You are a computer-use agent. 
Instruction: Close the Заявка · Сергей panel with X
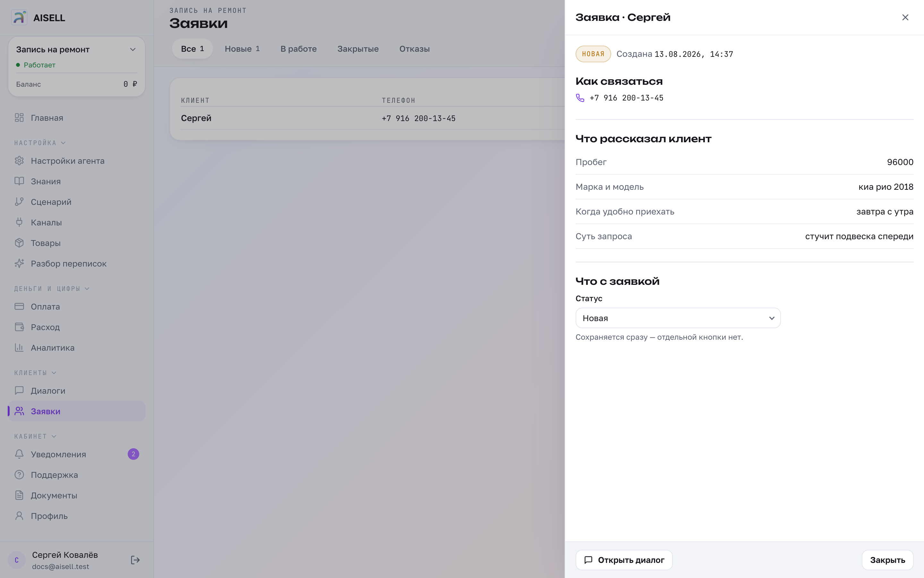905,18
